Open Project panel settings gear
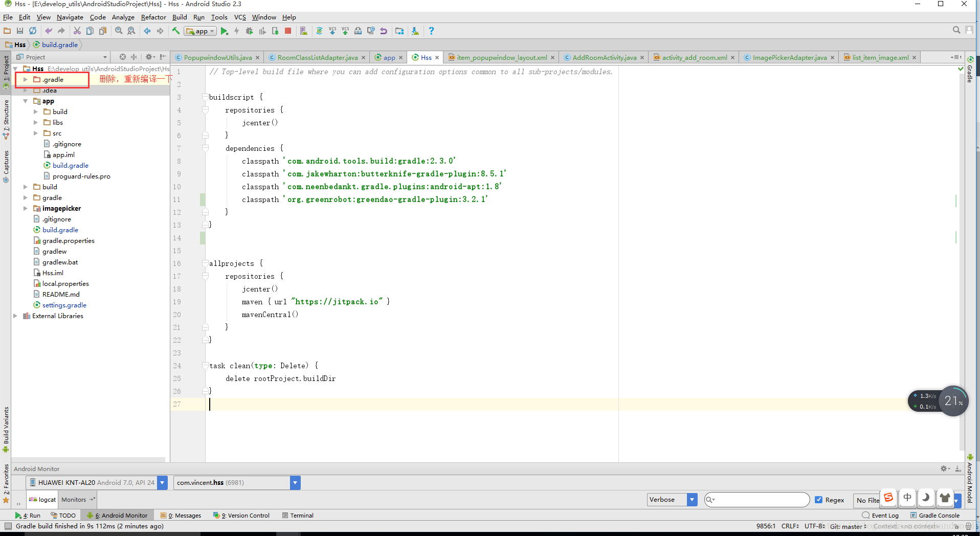Screen dimensions: 980x536 click(149, 57)
